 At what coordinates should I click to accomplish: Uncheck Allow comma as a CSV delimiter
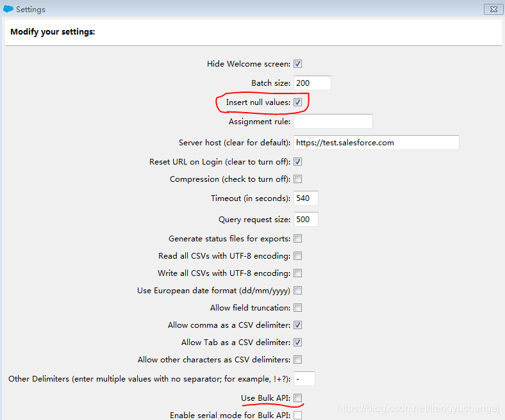tap(297, 325)
